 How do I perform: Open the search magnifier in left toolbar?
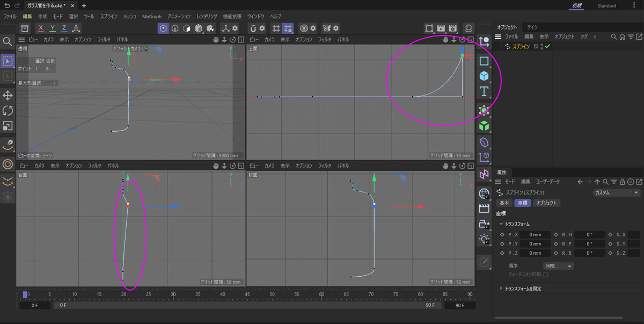[x=8, y=42]
